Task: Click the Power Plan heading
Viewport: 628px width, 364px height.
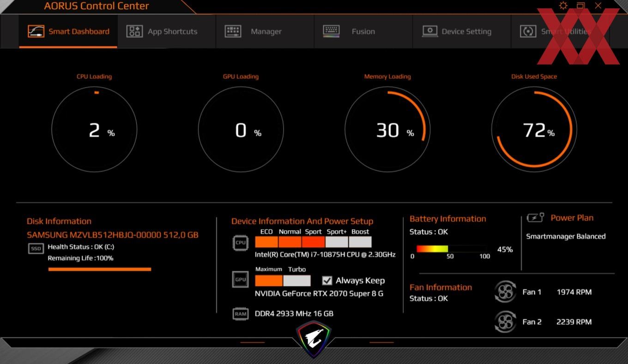Action: pos(572,218)
